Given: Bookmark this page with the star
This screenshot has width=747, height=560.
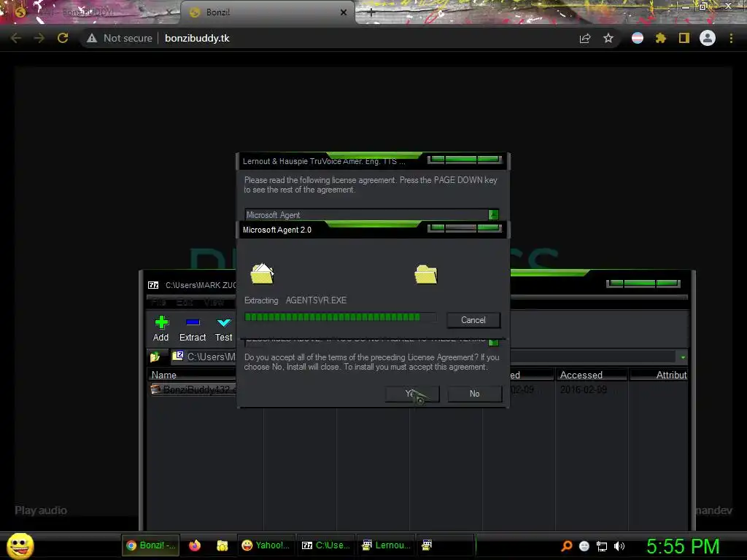Looking at the screenshot, I should click(608, 38).
